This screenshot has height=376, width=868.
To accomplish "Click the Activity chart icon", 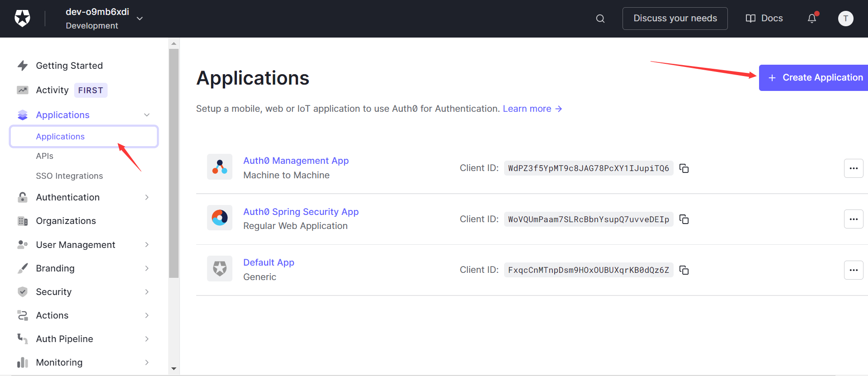I will [23, 90].
